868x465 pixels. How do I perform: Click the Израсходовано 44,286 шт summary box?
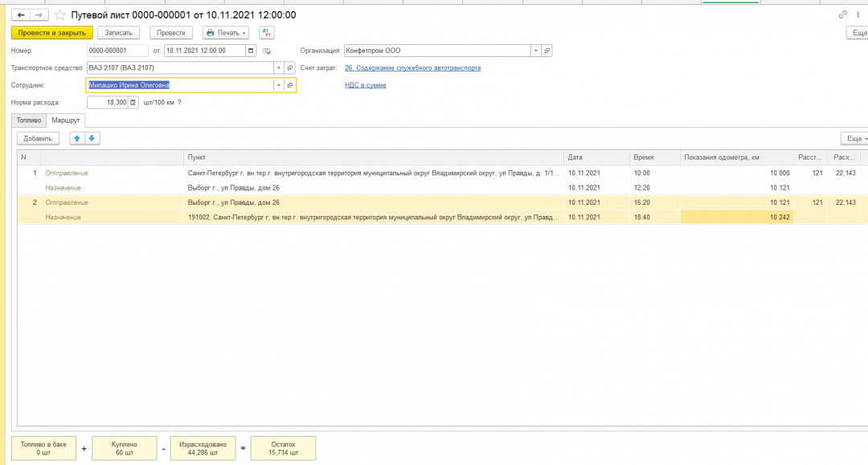pos(203,448)
